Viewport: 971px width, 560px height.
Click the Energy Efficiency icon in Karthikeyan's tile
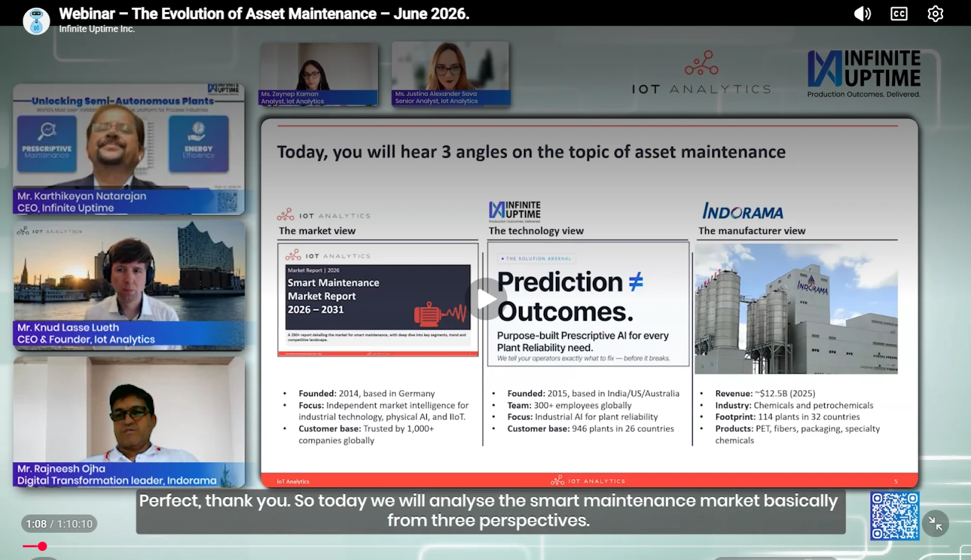click(x=198, y=143)
